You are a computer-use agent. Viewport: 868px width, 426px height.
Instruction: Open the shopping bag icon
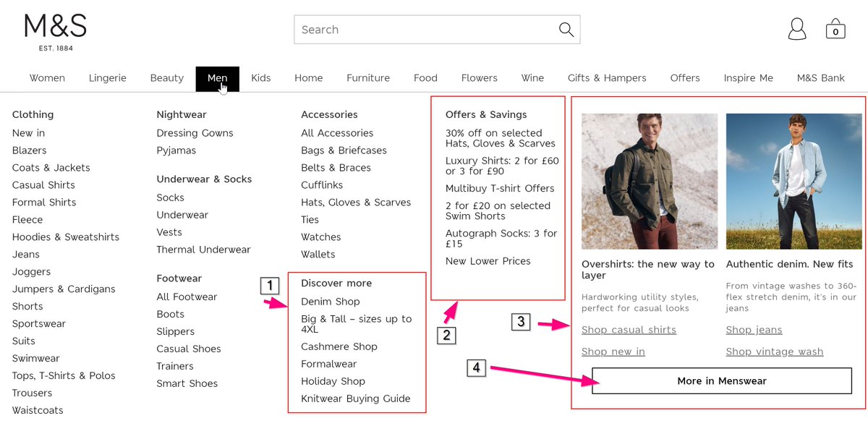pos(835,29)
